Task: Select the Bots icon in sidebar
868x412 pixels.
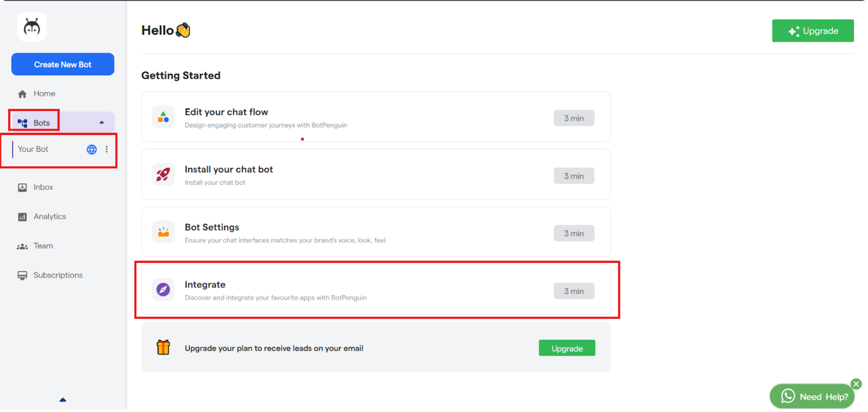Action: point(23,122)
